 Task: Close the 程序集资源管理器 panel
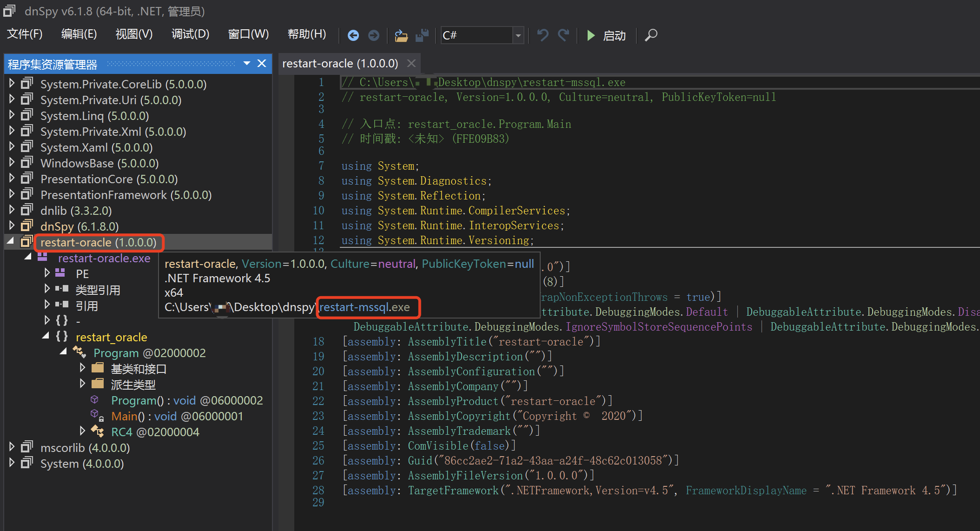tap(262, 63)
